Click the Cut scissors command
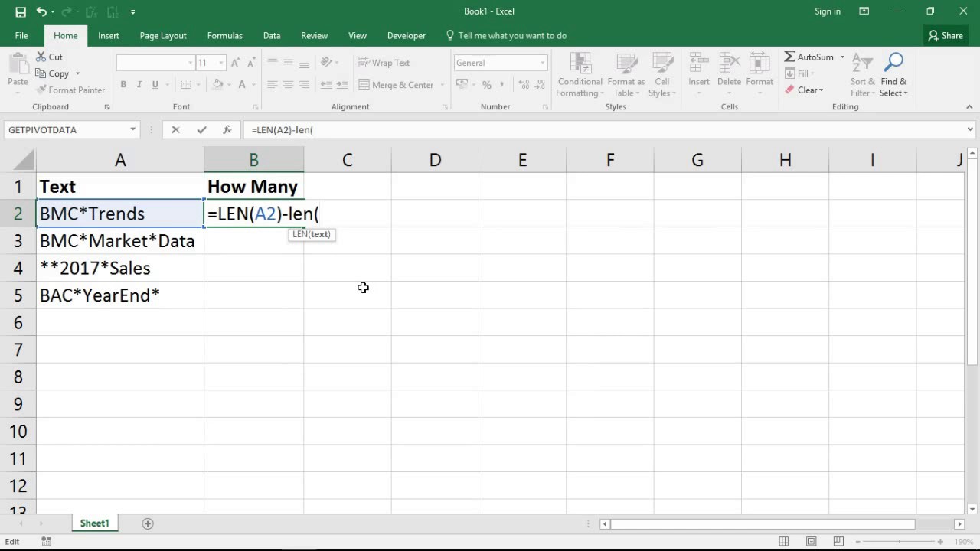980x551 pixels. point(50,57)
